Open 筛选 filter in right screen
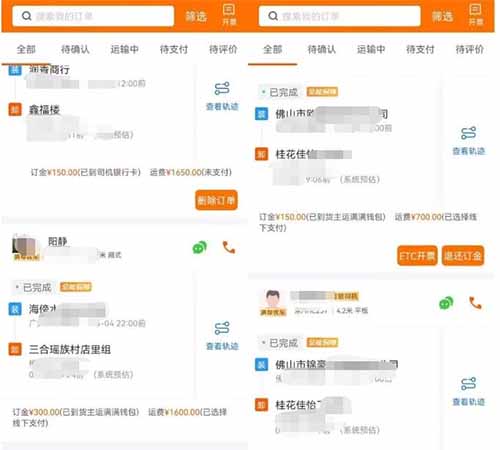The width and height of the screenshot is (500, 450). click(x=442, y=16)
